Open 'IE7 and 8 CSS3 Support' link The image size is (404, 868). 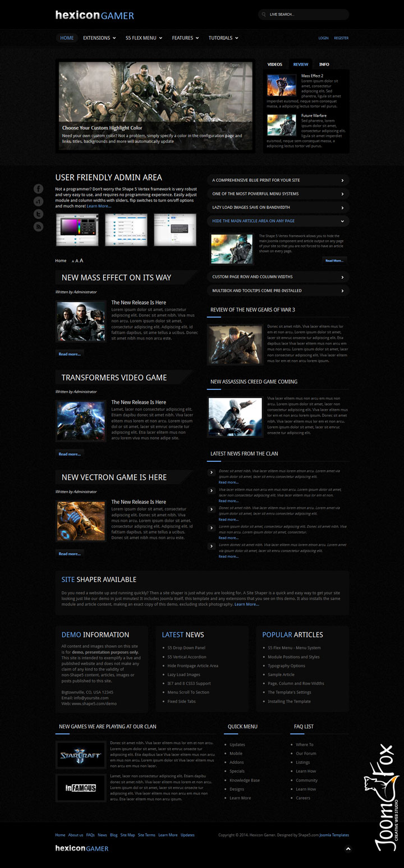189,683
